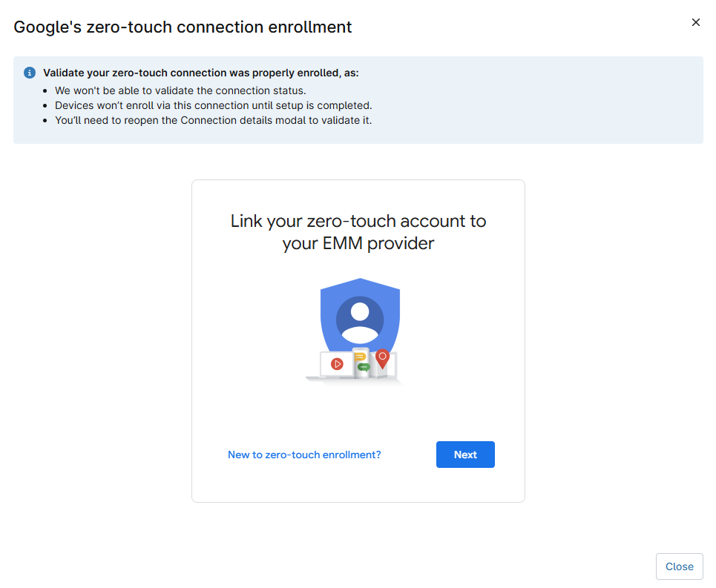716x588 pixels.
Task: Click the Next button
Action: coord(465,454)
